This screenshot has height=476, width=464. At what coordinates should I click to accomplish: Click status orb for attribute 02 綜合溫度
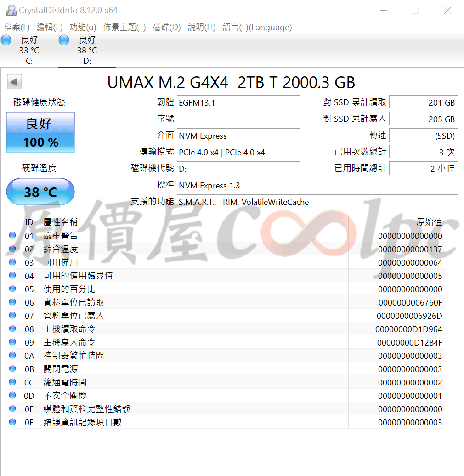click(x=12, y=249)
